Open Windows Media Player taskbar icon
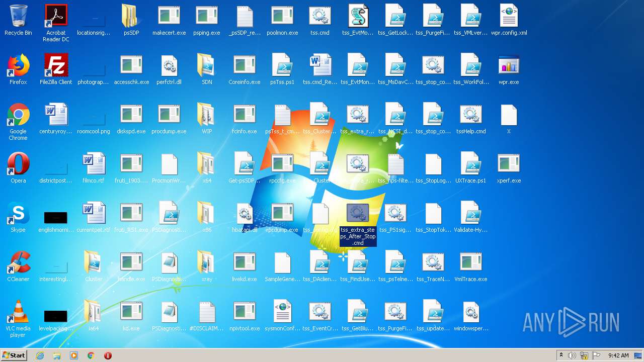This screenshot has width=644, height=362. coord(74,355)
